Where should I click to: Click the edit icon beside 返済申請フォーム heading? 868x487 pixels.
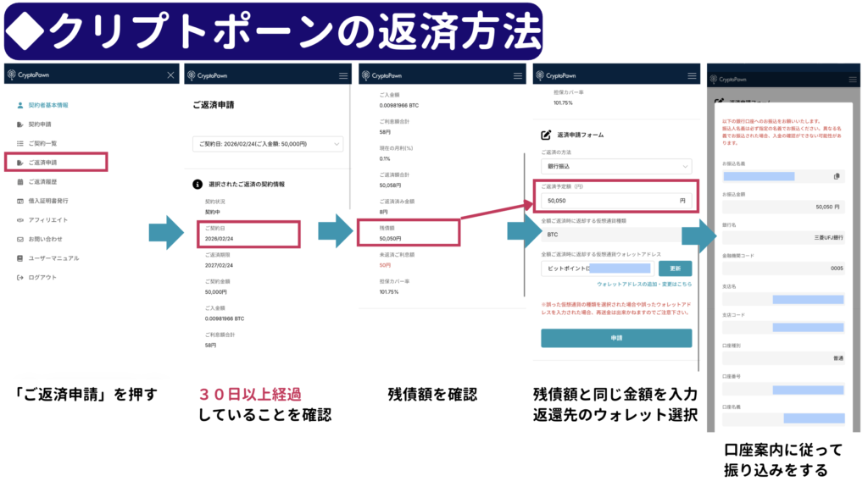(x=546, y=134)
